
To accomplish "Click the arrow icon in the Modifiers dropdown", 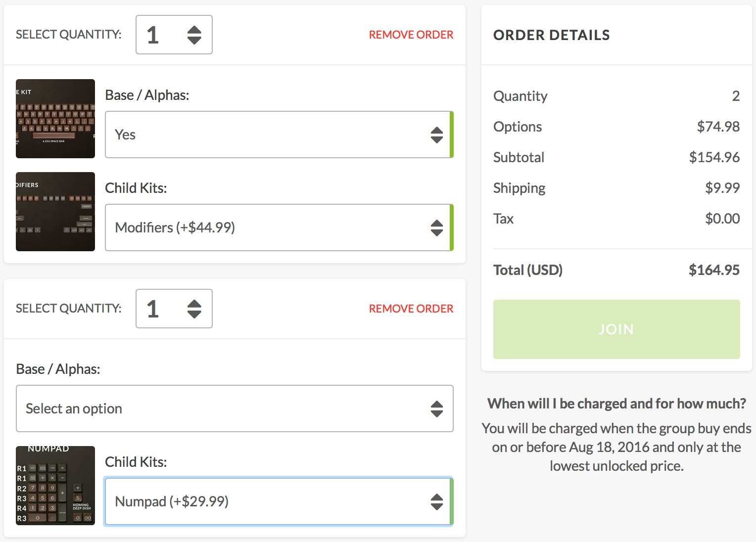I will pyautogui.click(x=436, y=227).
